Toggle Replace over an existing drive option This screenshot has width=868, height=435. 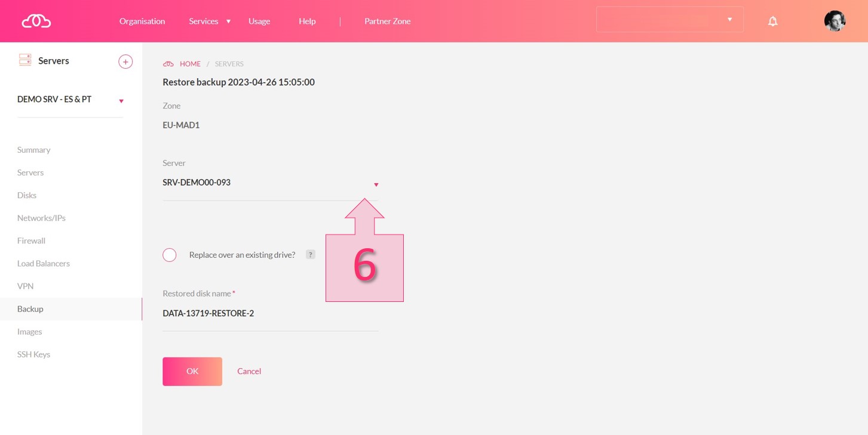click(170, 255)
